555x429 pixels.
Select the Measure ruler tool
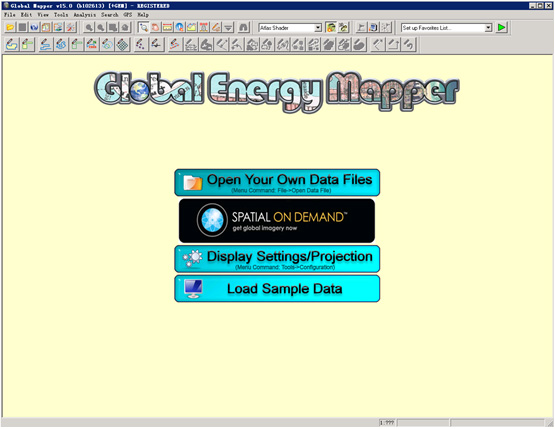point(167,27)
